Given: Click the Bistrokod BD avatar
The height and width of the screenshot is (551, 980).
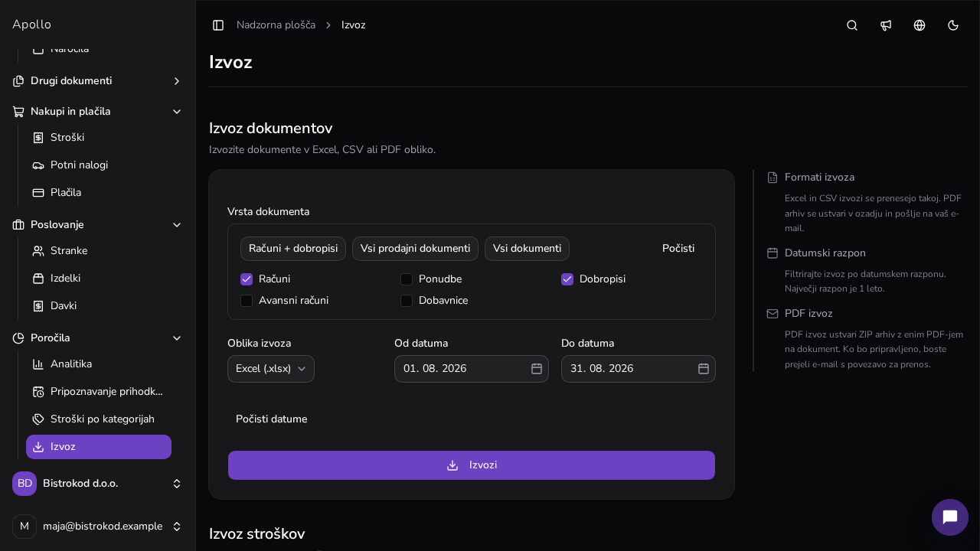Looking at the screenshot, I should [24, 484].
